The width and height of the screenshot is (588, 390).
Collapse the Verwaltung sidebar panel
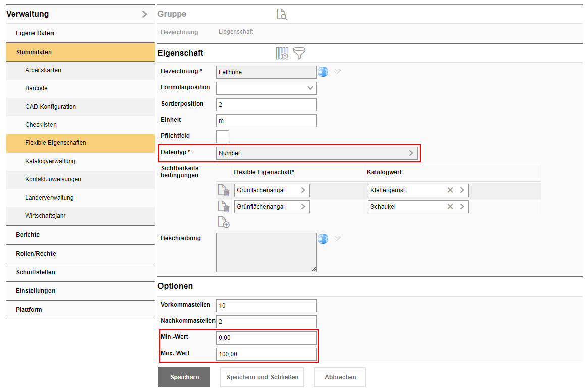tap(145, 14)
